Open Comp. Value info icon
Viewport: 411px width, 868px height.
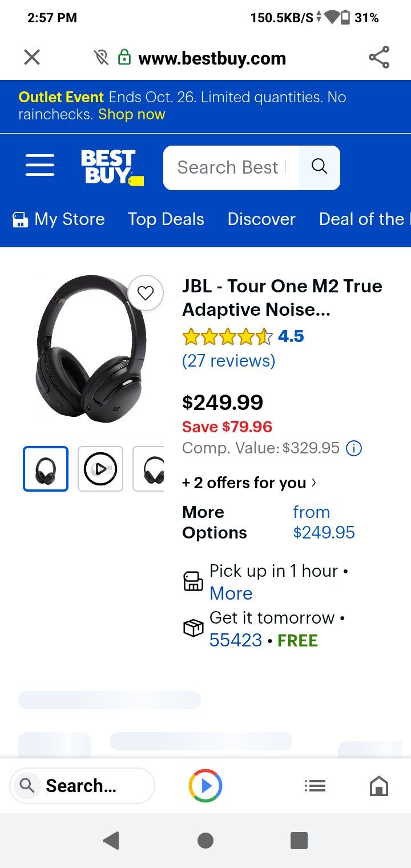(354, 448)
